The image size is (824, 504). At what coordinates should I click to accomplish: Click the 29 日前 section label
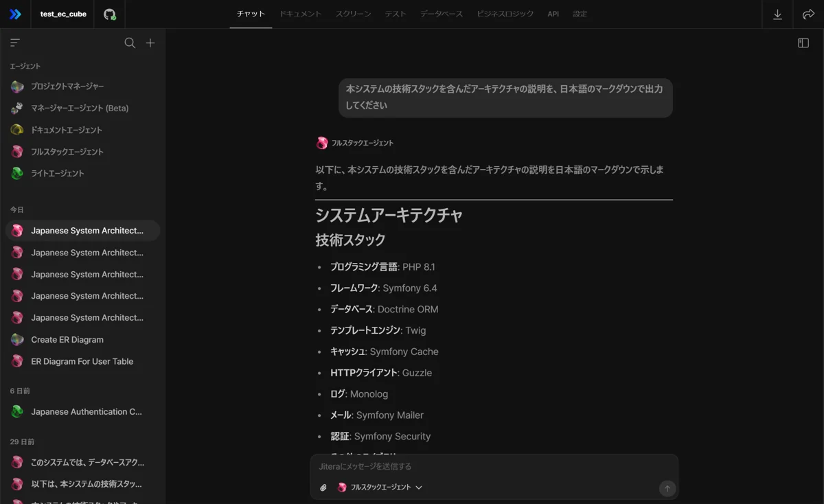pos(22,442)
